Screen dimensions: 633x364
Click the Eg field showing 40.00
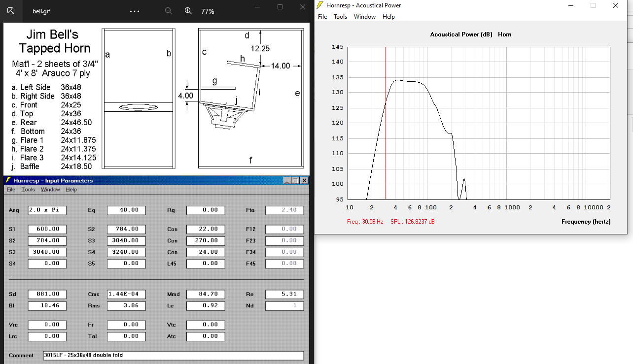(x=126, y=210)
